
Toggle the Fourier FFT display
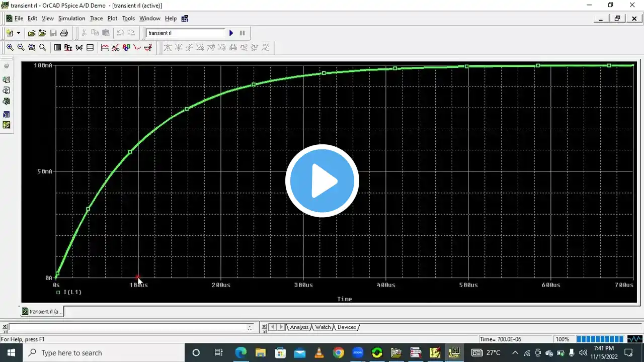point(68,47)
